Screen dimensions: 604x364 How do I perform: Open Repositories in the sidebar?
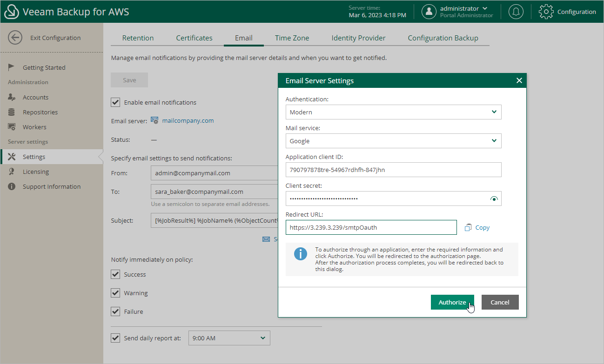click(40, 112)
